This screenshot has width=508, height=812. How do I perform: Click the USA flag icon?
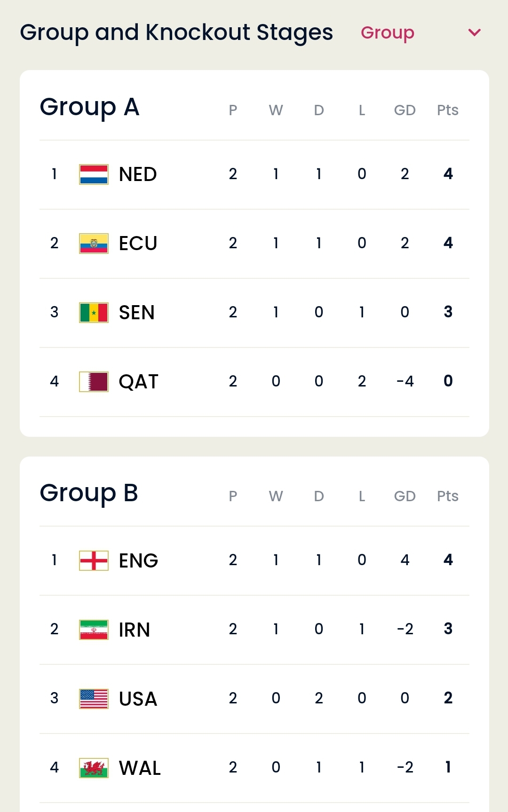pyautogui.click(x=94, y=699)
